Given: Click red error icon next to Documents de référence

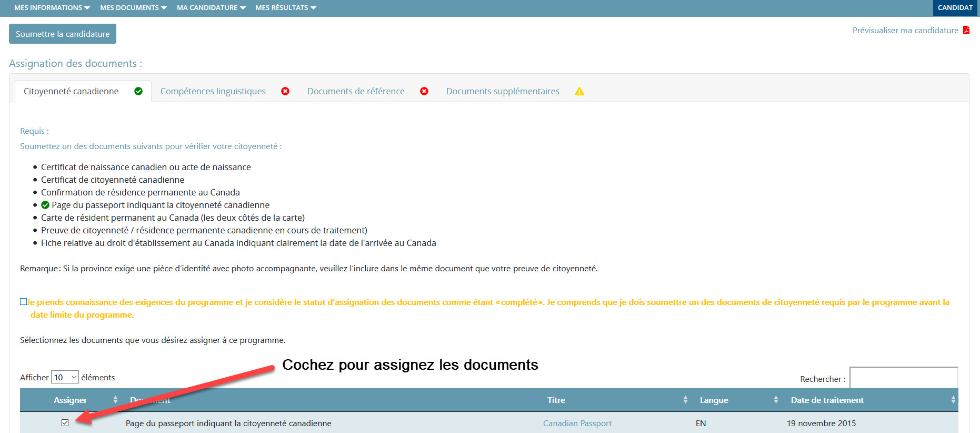Looking at the screenshot, I should [x=424, y=91].
